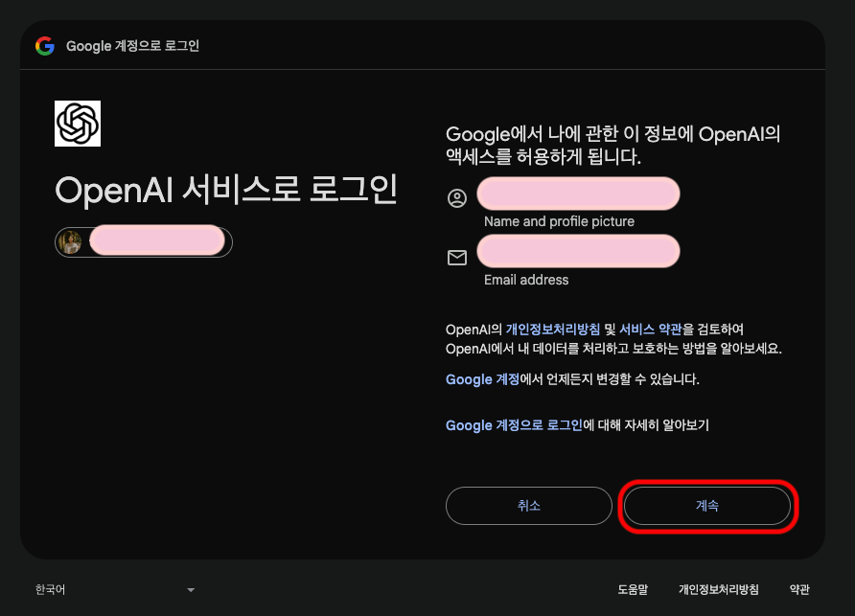The width and height of the screenshot is (855, 616).
Task: Select the account chip below the heading
Action: coord(144,242)
